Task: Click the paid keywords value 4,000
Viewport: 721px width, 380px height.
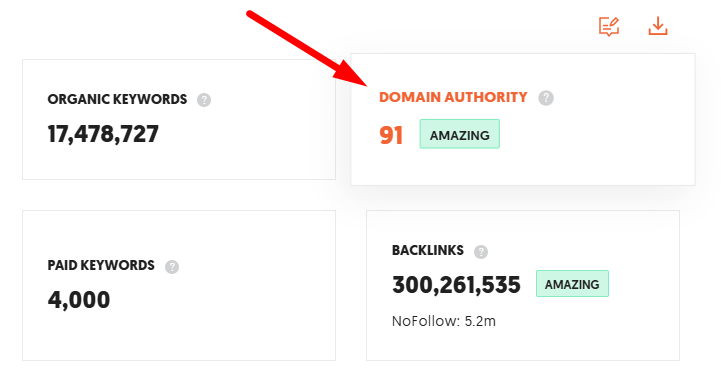Action: point(79,299)
